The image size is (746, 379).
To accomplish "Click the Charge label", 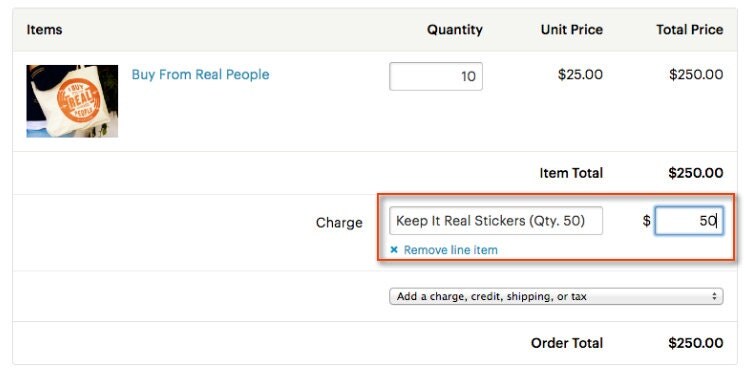I will pos(339,223).
